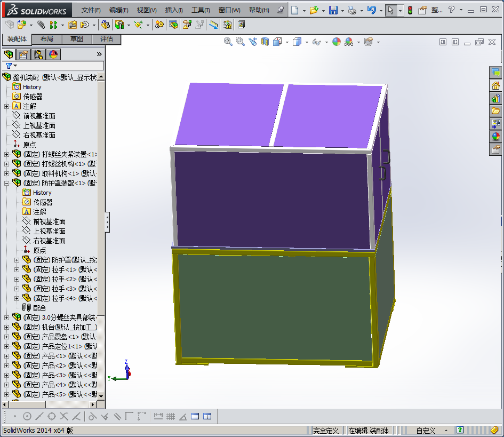Select the 配合 mates folder

pyautogui.click(x=39, y=308)
